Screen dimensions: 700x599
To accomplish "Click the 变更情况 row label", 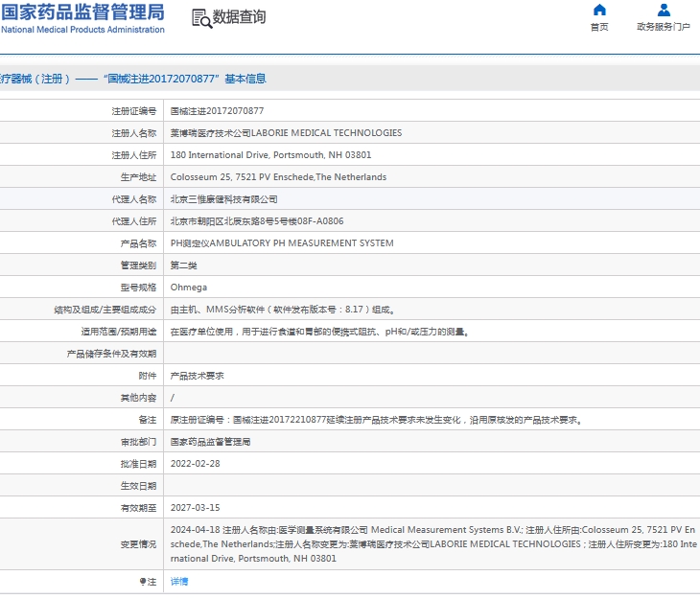I will tap(138, 544).
